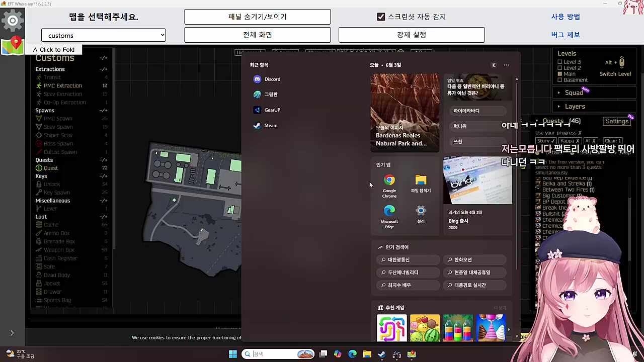Open Discord from recent items

click(267, 79)
